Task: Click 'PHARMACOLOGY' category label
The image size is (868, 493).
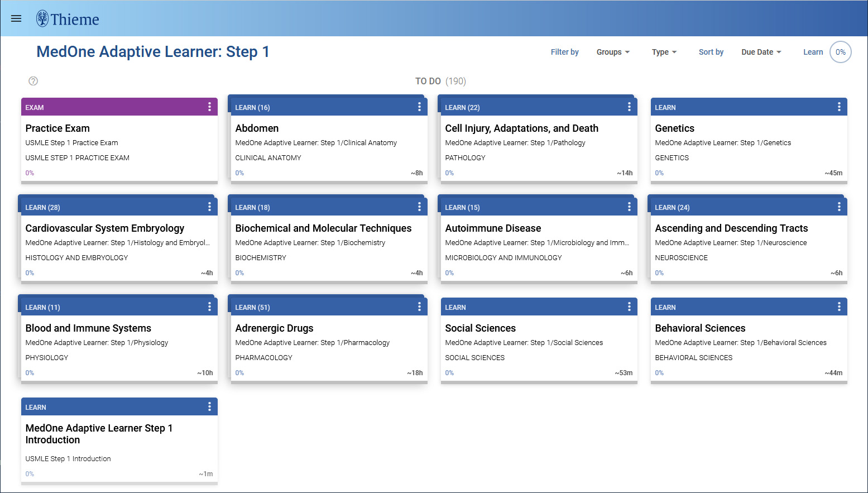Action: (263, 358)
